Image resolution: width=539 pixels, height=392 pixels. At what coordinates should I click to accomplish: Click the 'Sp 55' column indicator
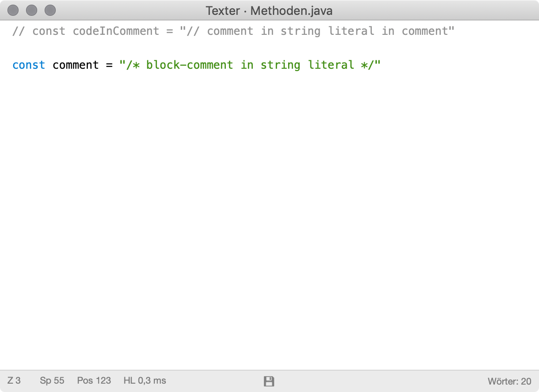tap(52, 381)
